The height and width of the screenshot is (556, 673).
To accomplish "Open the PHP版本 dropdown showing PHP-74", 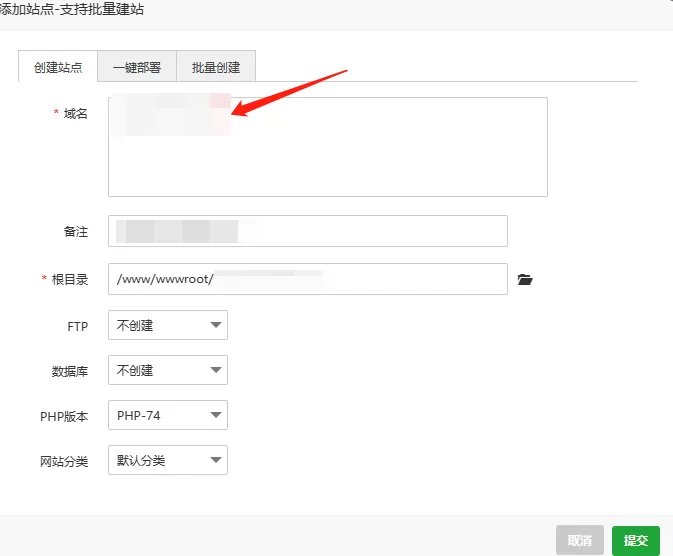I will coord(168,415).
